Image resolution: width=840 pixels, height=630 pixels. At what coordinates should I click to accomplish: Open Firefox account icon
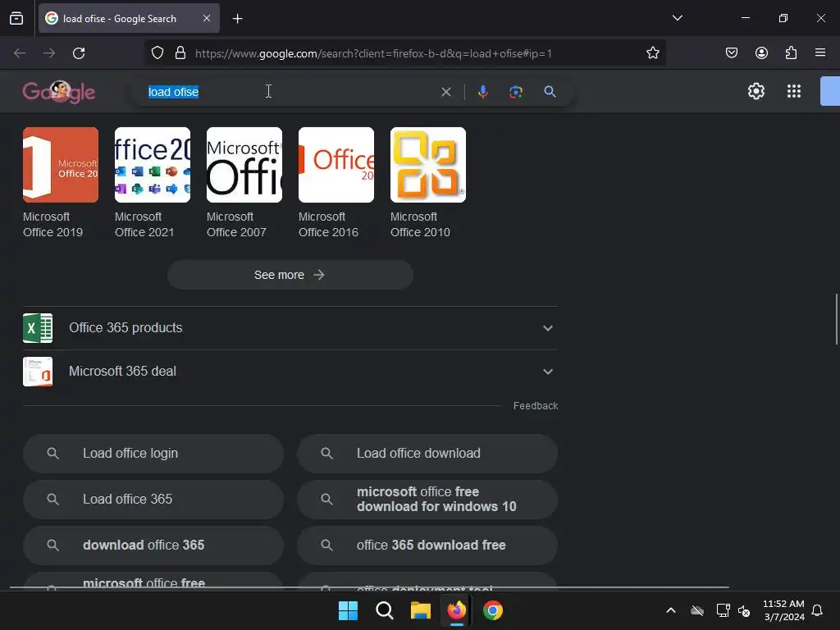pos(761,52)
